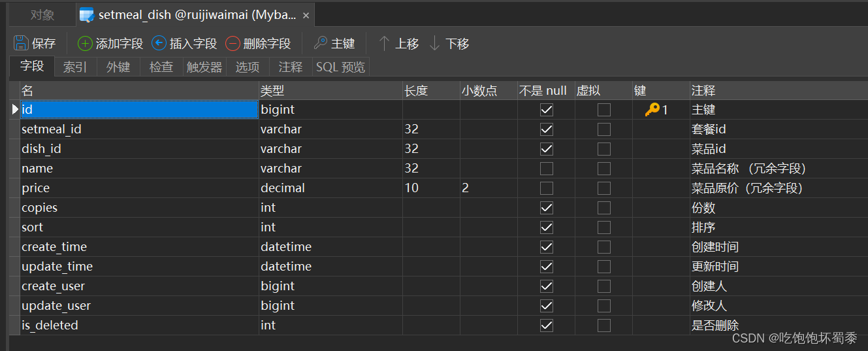
Task: Click the decimal type cell of price
Action: [x=330, y=188]
